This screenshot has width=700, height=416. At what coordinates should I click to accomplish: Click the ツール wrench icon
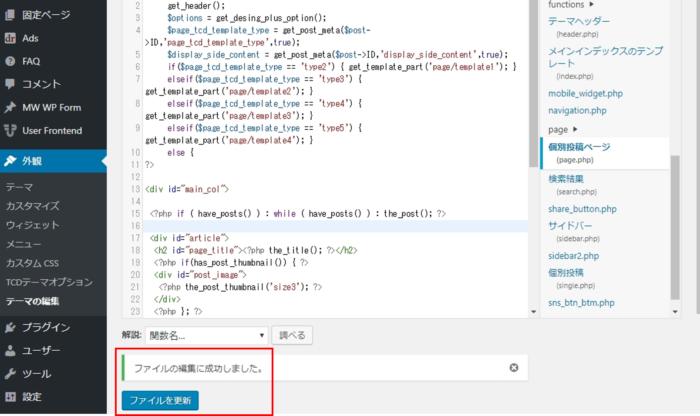pos(10,374)
